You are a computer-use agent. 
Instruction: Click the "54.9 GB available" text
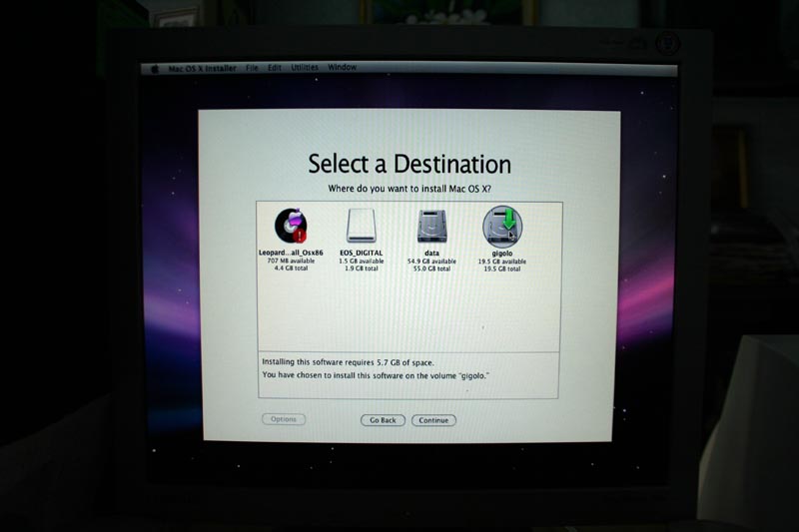pyautogui.click(x=431, y=262)
